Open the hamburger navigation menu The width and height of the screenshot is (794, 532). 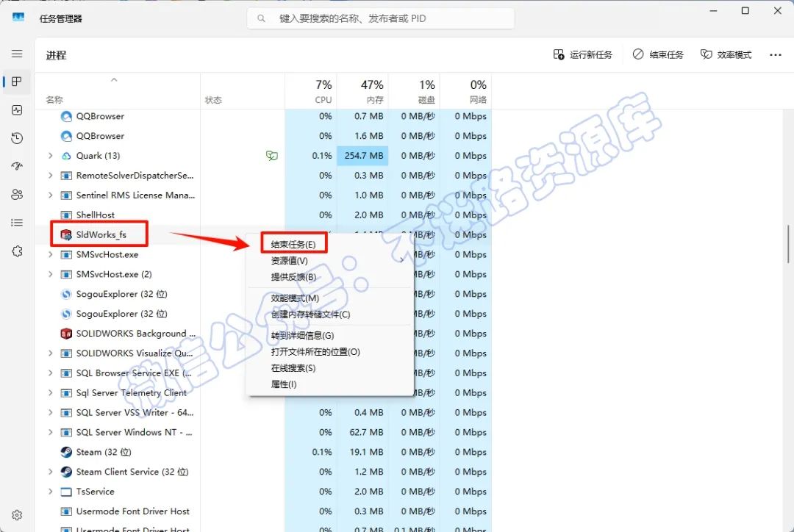(17, 53)
